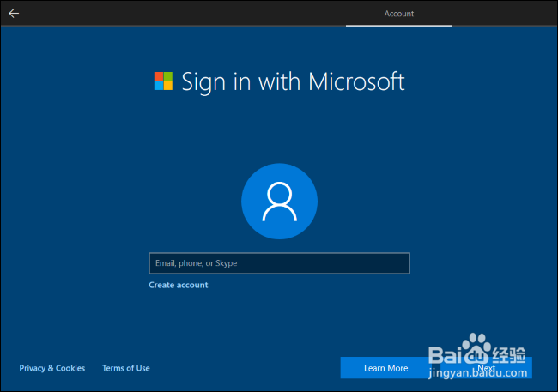
Task: Click the Microsoft four-color logo
Action: [163, 81]
